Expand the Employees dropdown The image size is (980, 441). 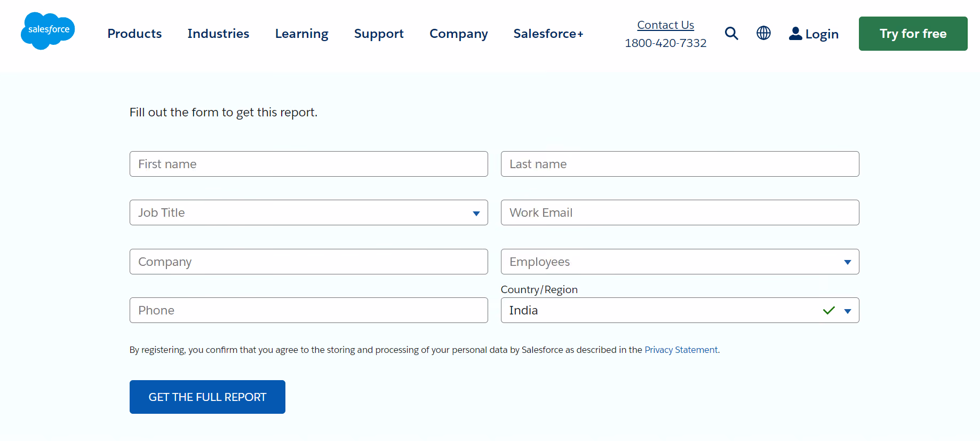(x=680, y=262)
